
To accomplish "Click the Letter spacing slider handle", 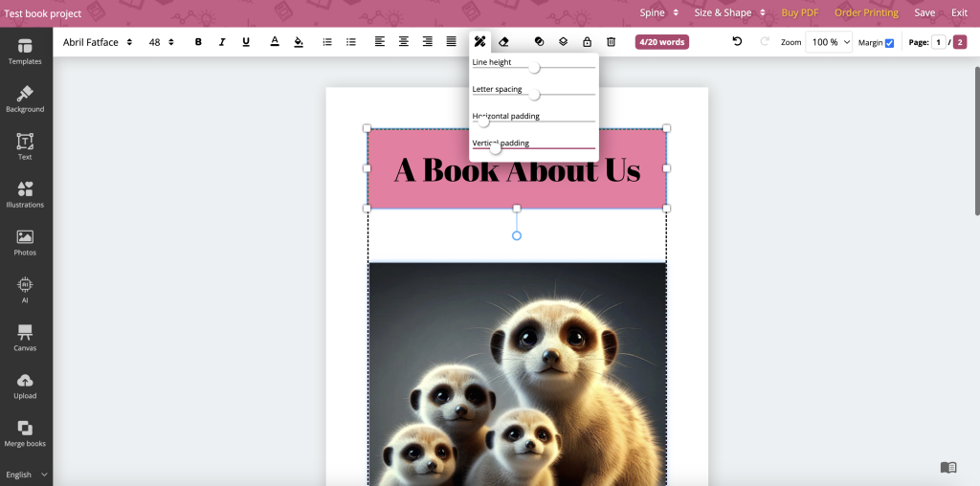I will 534,95.
